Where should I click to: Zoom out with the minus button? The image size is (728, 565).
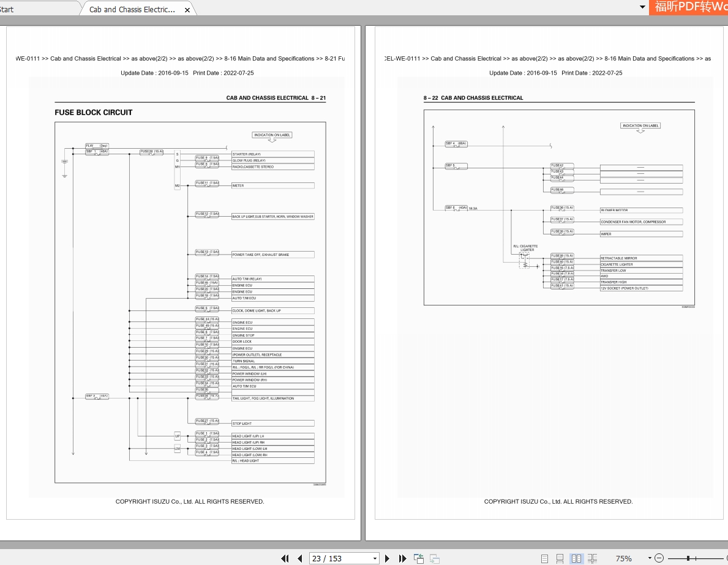[659, 558]
